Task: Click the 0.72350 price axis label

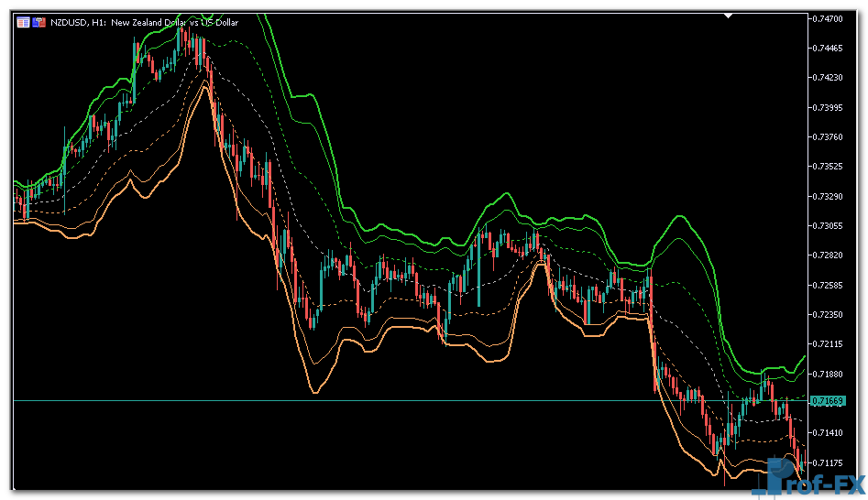Action: pos(829,314)
